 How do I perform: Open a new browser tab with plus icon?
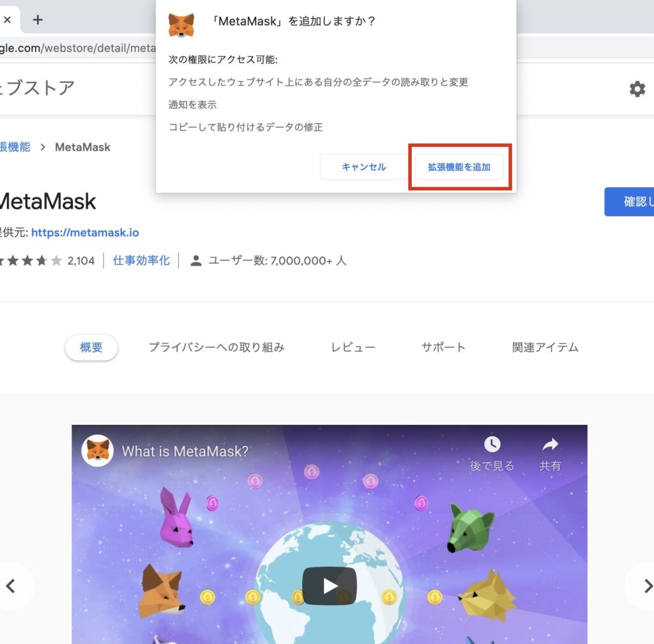coord(38,20)
